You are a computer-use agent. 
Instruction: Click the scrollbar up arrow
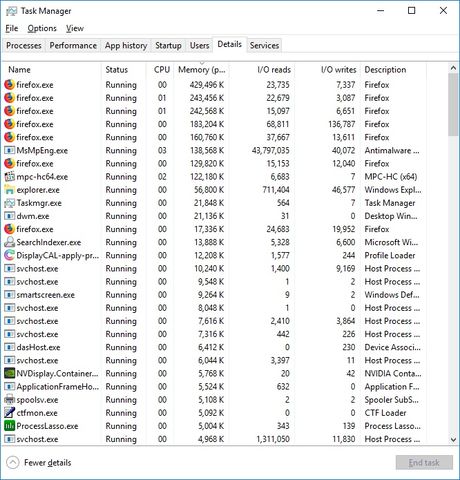[x=453, y=68]
